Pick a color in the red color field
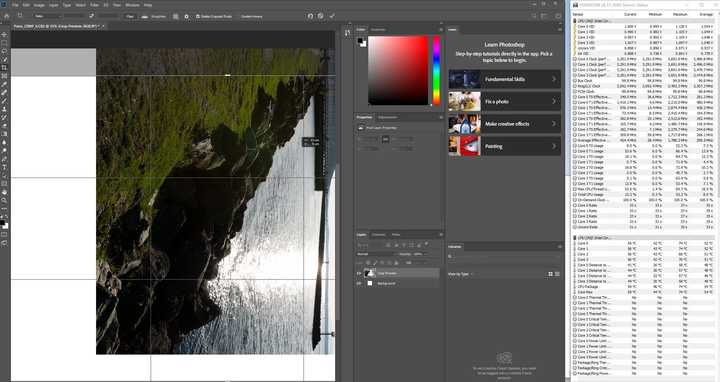 pyautogui.click(x=398, y=71)
